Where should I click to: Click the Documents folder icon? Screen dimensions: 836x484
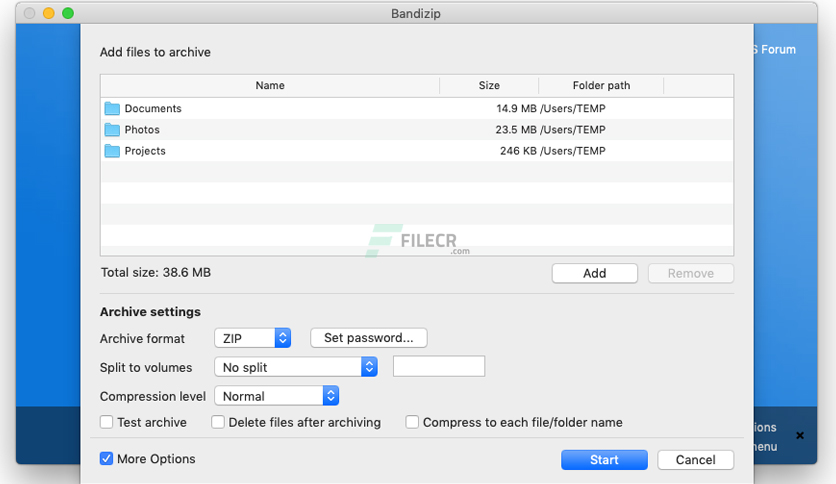[x=112, y=109]
